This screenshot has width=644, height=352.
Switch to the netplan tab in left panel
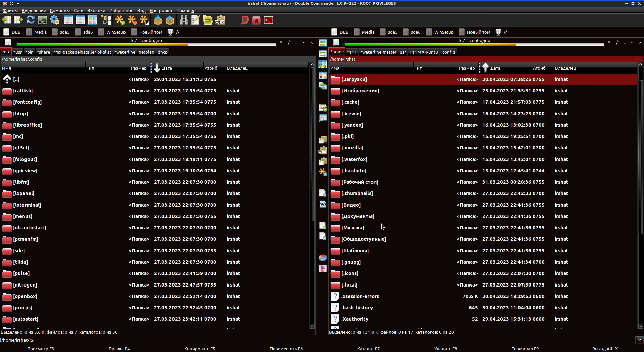[x=146, y=52]
